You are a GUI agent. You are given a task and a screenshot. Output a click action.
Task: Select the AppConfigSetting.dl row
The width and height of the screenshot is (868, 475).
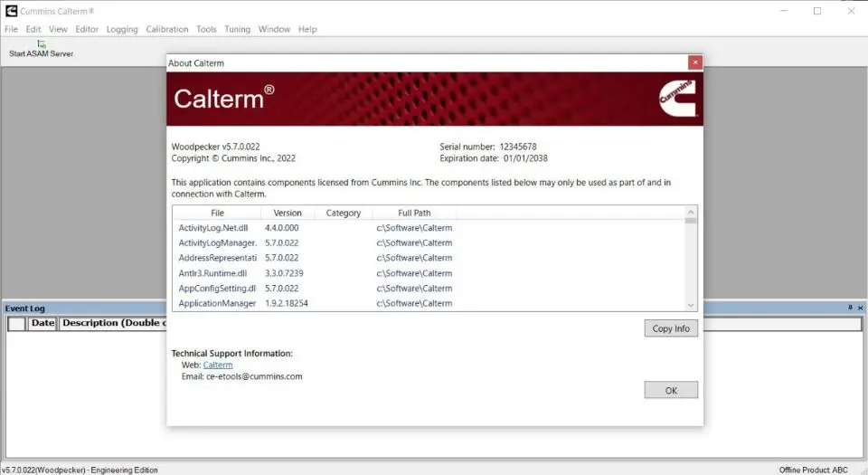click(x=429, y=289)
